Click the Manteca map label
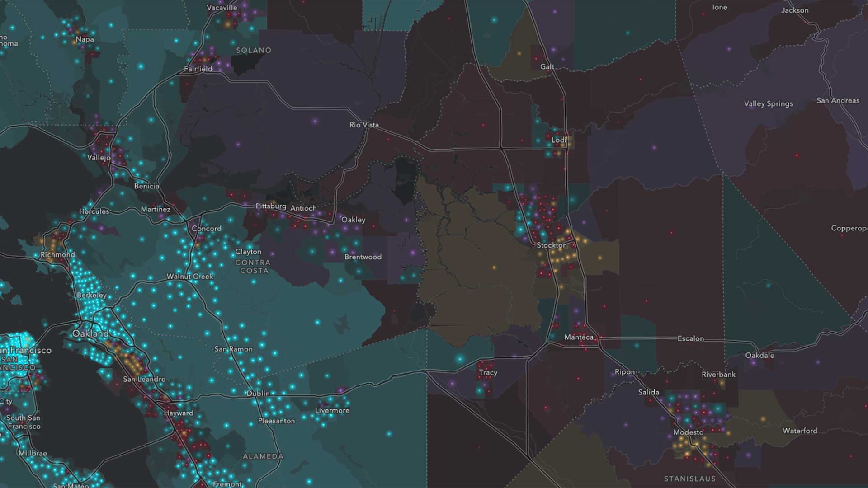Image resolution: width=868 pixels, height=488 pixels. [x=579, y=337]
